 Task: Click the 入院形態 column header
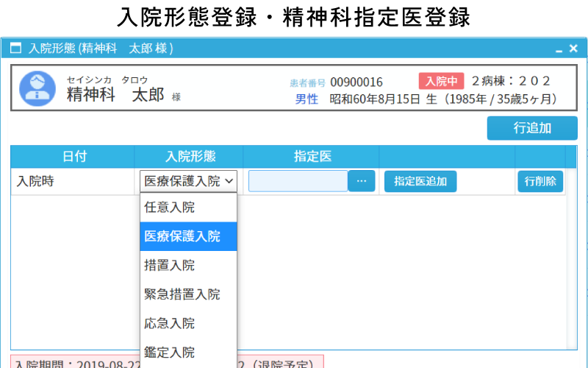(x=189, y=156)
